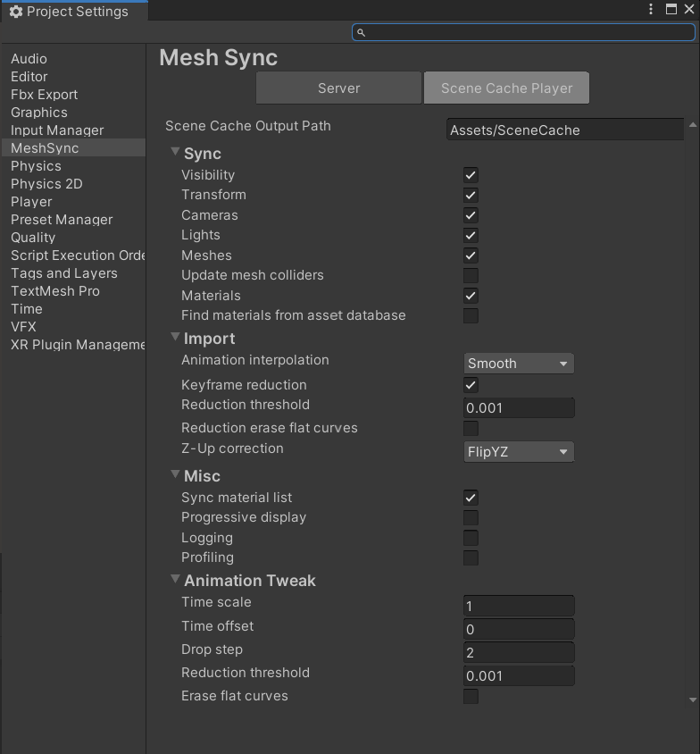Collapse the Sync section
700x754 pixels.
coord(175,153)
